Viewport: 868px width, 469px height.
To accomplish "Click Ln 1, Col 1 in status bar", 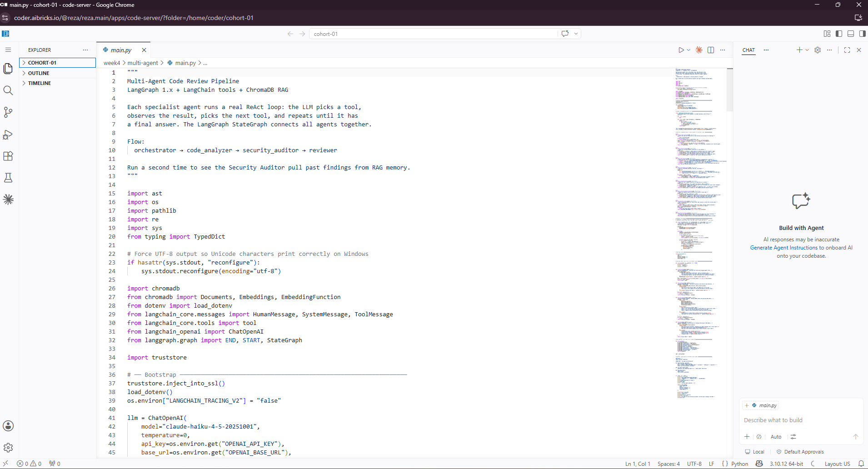I will (x=638, y=464).
